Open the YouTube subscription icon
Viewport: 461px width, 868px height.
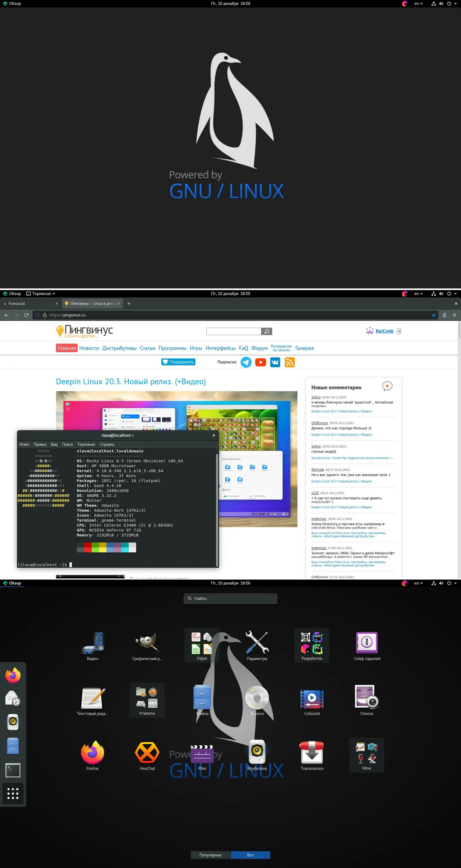(x=260, y=362)
